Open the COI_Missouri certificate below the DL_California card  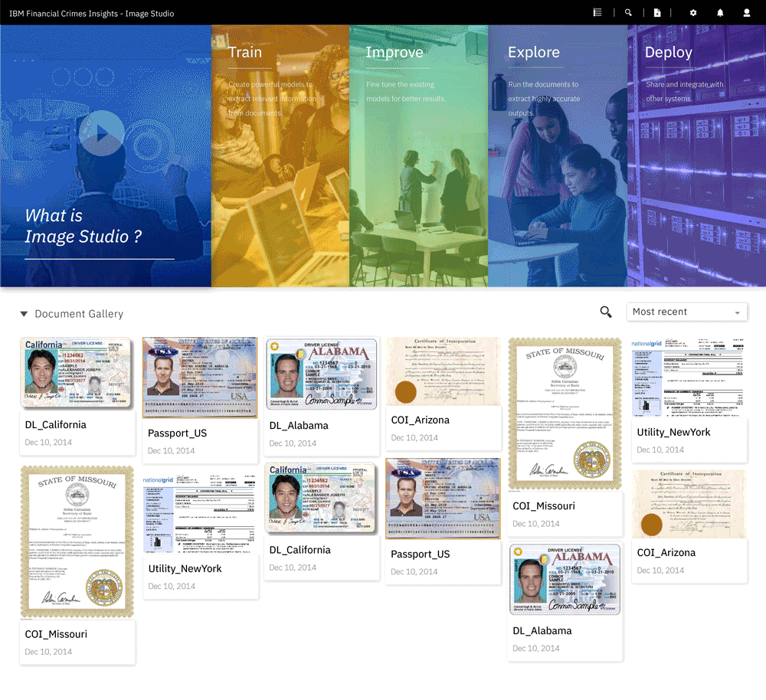click(x=77, y=542)
